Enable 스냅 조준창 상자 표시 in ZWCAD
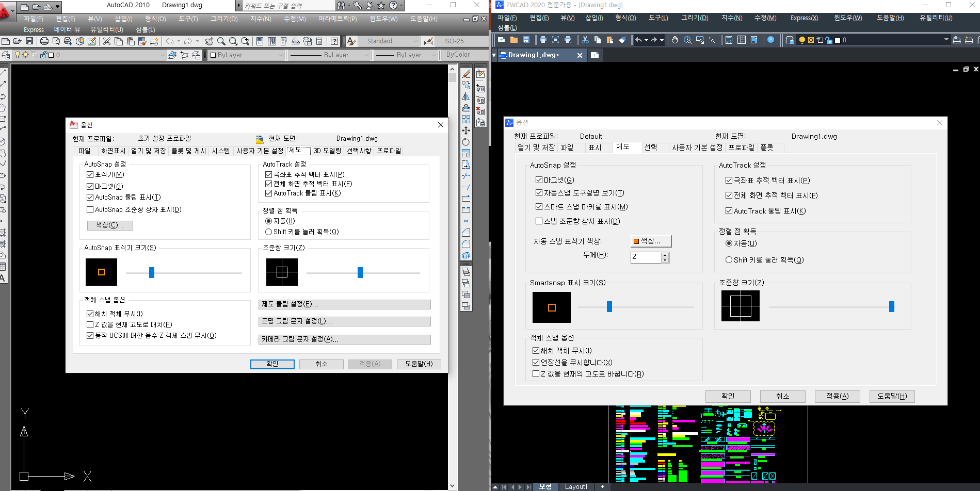The image size is (980, 491). coord(539,221)
